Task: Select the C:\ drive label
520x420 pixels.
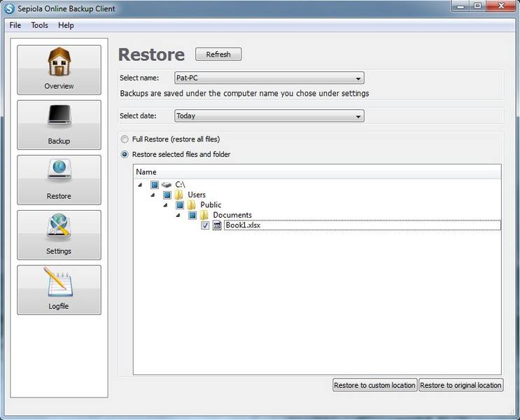Action: pyautogui.click(x=180, y=185)
